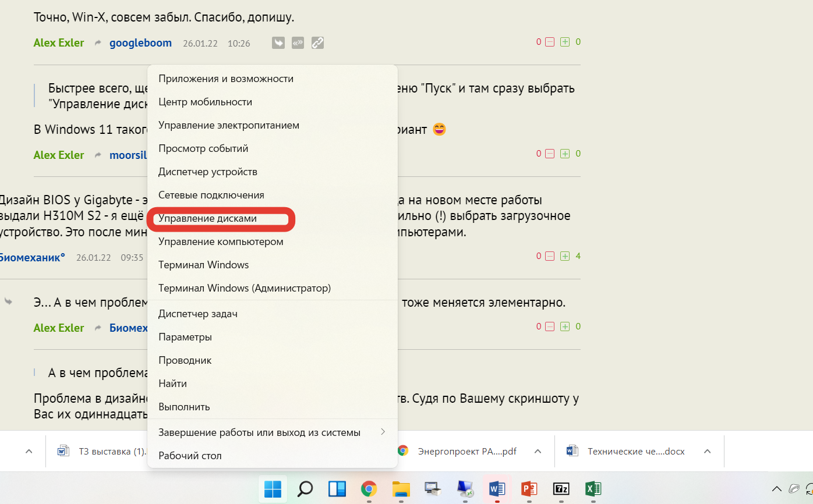The image size is (813, 504).
Task: Open options arrow for Энергопроект PDF download
Action: click(x=538, y=451)
